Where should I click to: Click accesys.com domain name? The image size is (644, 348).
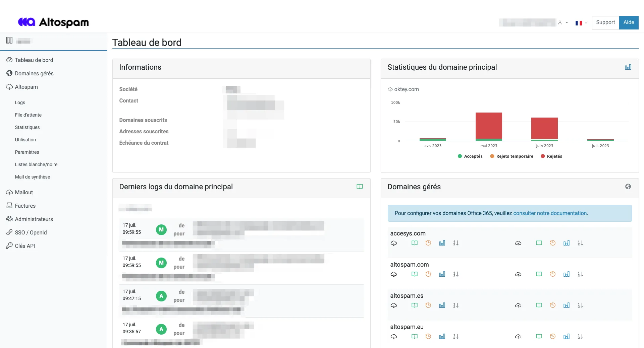[408, 234]
